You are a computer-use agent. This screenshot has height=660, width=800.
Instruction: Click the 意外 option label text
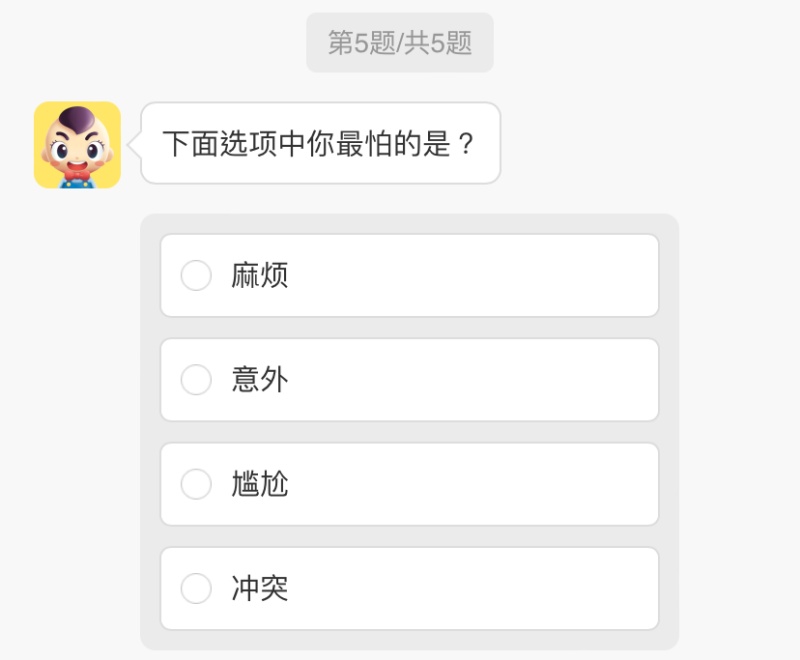point(260,380)
